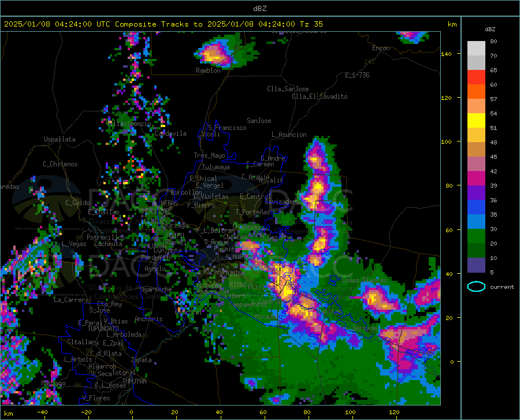Select the 'Tulumaya' place label
Image resolution: width=520 pixels, height=420 pixels.
[216, 167]
